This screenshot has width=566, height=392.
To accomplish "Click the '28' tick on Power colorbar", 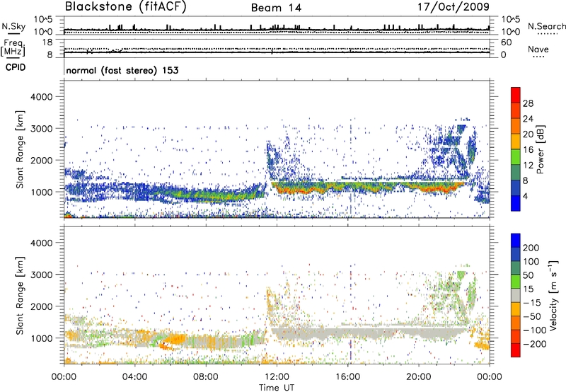I will (528, 103).
